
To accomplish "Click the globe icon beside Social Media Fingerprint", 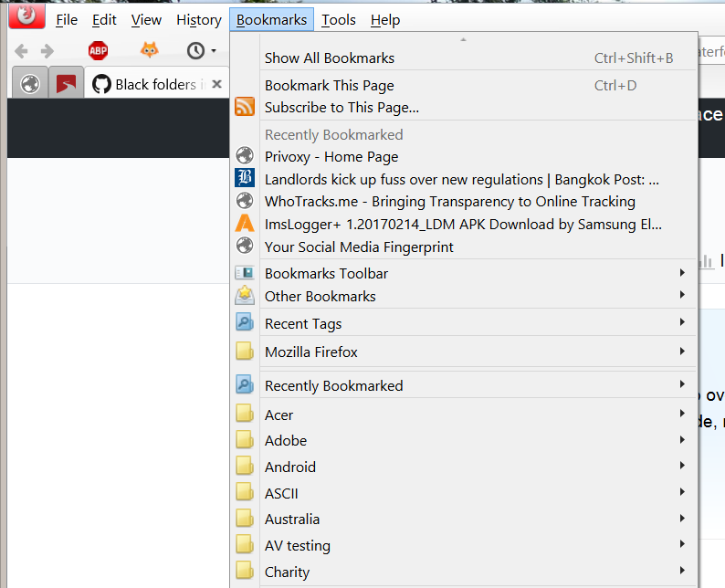I will tap(245, 246).
